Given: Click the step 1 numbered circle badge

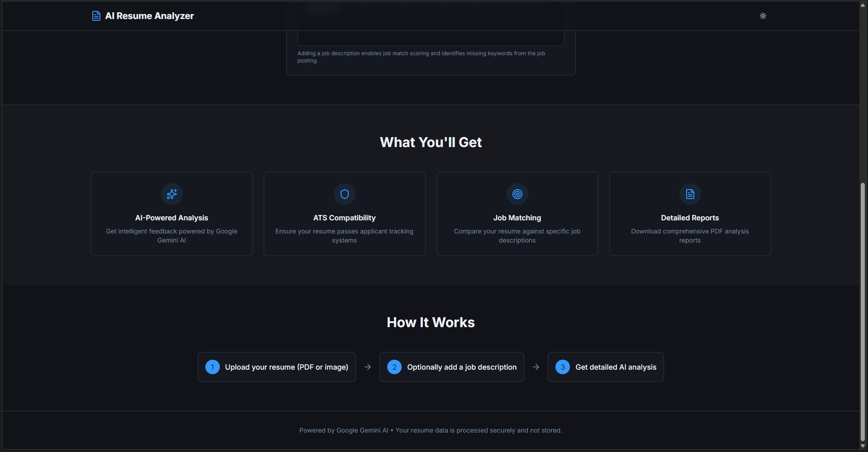Looking at the screenshot, I should coord(212,367).
